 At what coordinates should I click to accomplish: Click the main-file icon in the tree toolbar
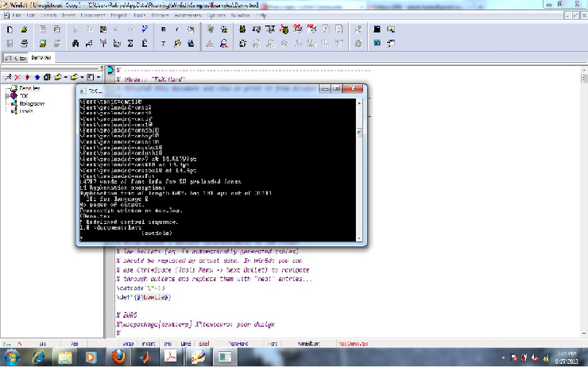point(47,78)
